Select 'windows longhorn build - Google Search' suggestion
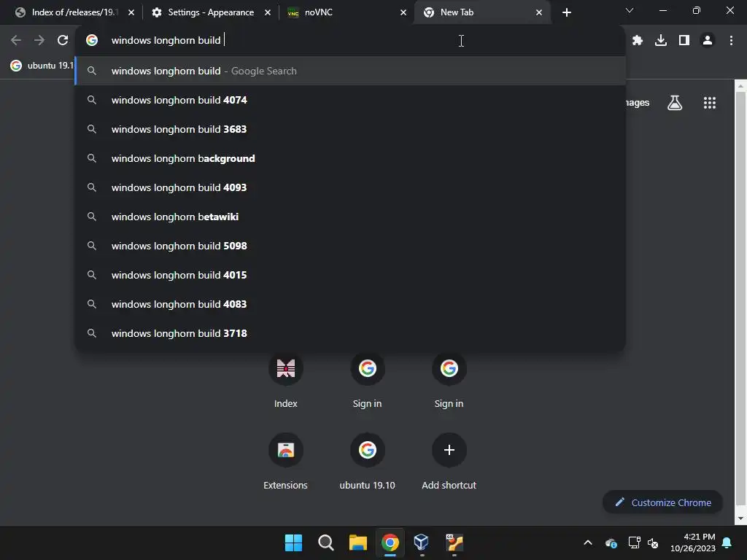Screen dimensions: 747x560 coord(351,71)
